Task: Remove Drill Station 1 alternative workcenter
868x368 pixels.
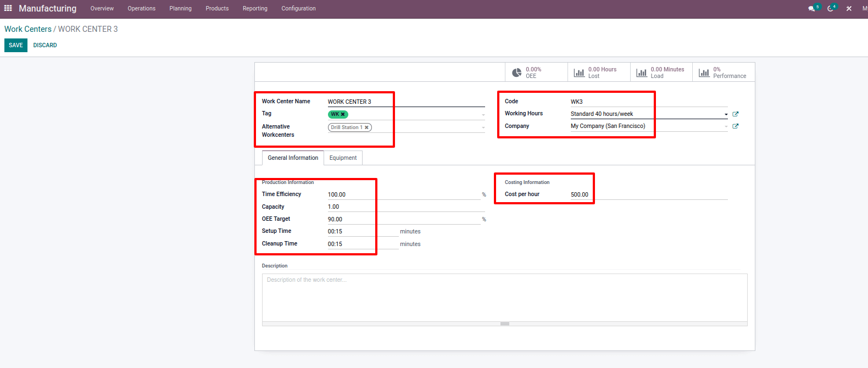Action: point(366,127)
